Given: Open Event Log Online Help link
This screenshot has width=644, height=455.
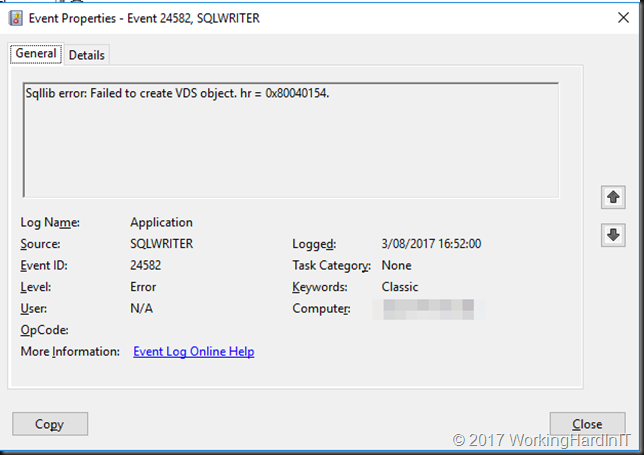Looking at the screenshot, I should [194, 352].
